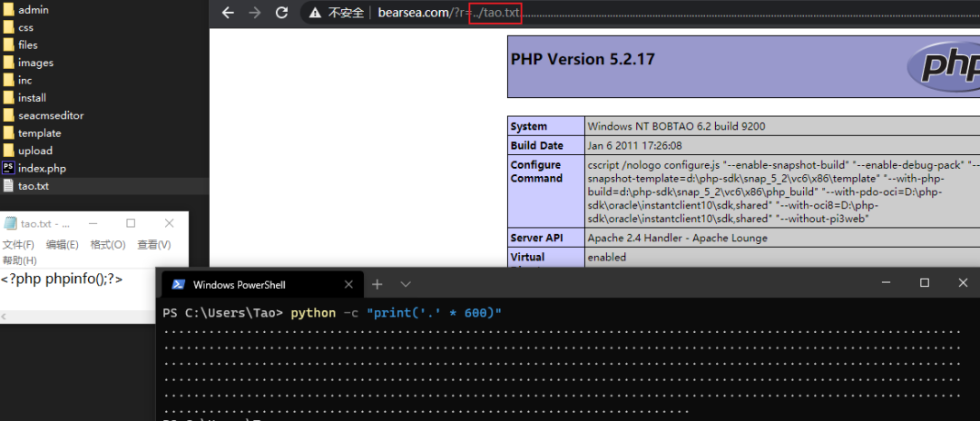Open Notepad 编辑(E) menu

click(x=63, y=244)
